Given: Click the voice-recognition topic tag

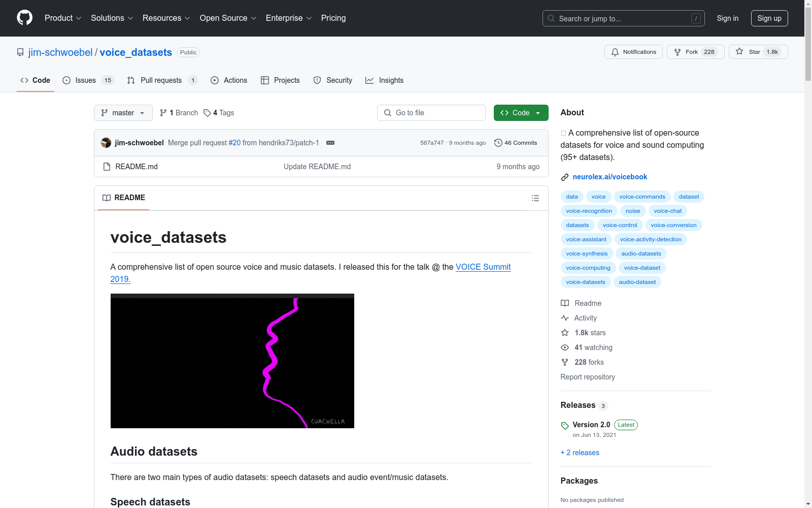Looking at the screenshot, I should [x=589, y=211].
